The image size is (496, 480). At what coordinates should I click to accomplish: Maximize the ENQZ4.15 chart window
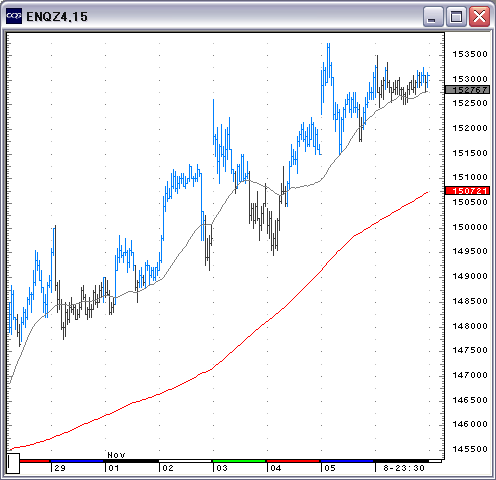pyautogui.click(x=456, y=16)
